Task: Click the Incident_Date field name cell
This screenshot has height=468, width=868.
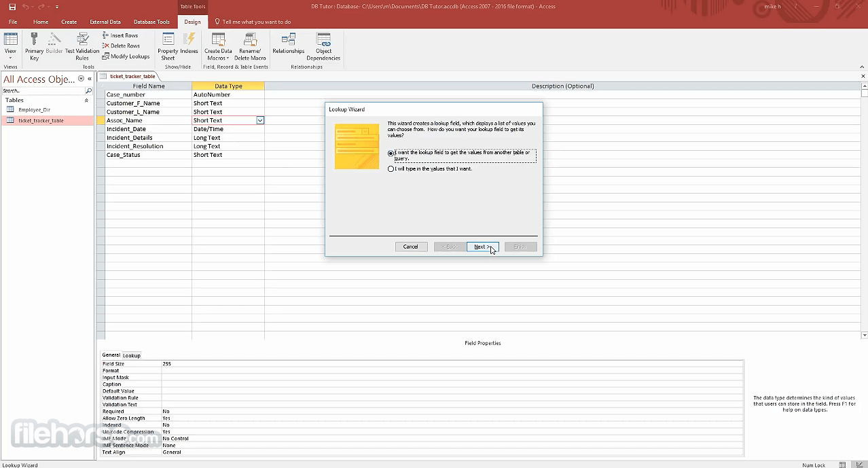Action: point(148,129)
